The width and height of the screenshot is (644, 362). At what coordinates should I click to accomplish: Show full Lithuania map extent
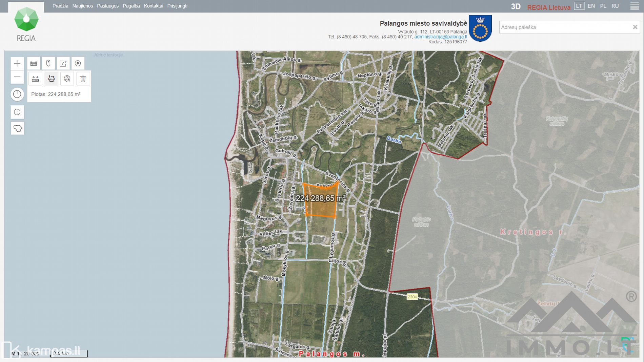[x=17, y=129]
